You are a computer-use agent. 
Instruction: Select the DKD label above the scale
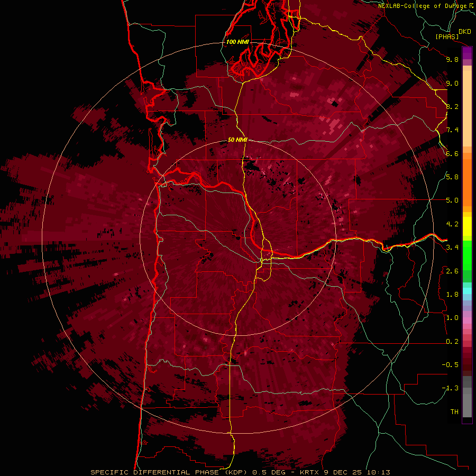pos(464,32)
